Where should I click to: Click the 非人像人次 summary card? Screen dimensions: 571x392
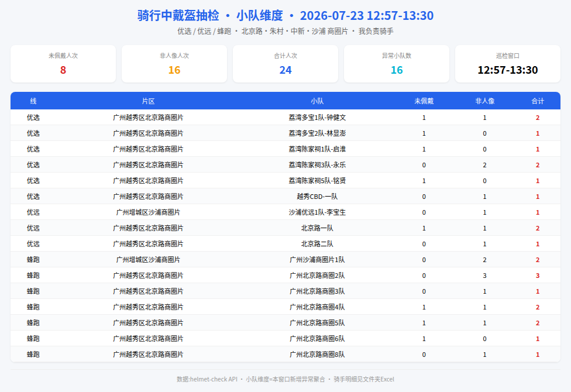coord(174,64)
